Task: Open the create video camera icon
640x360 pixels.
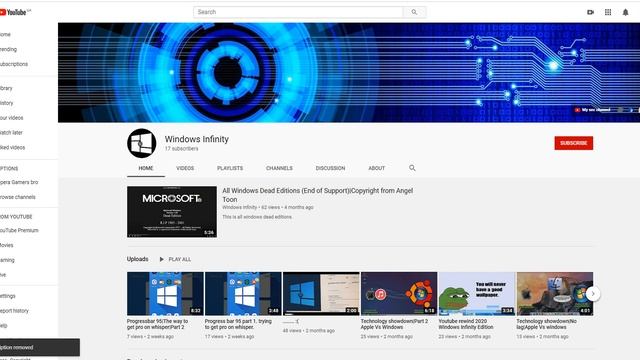Action: coord(590,12)
